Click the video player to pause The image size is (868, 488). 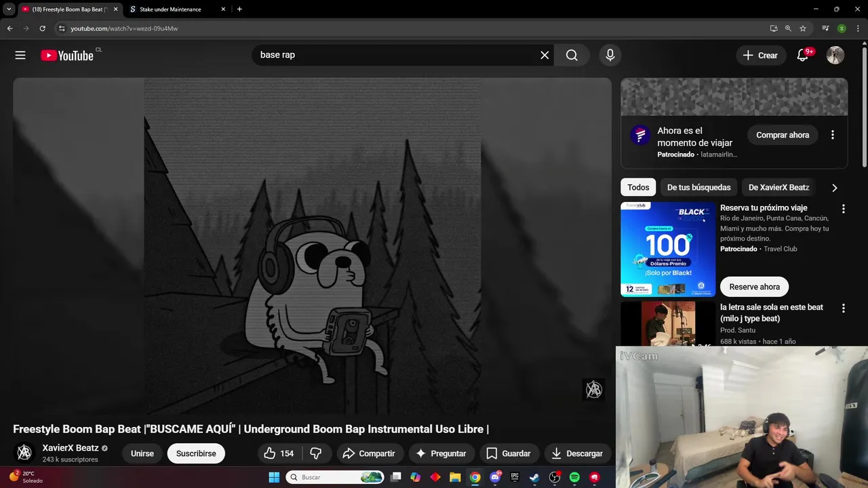[312, 246]
